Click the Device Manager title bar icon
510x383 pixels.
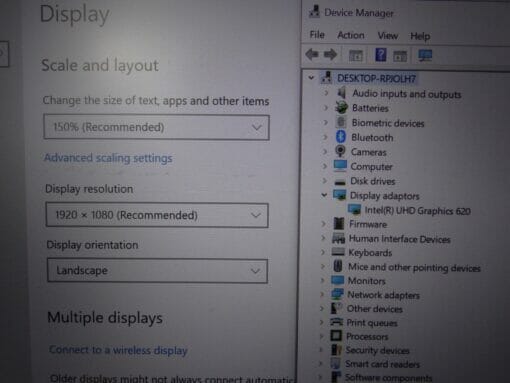(314, 12)
